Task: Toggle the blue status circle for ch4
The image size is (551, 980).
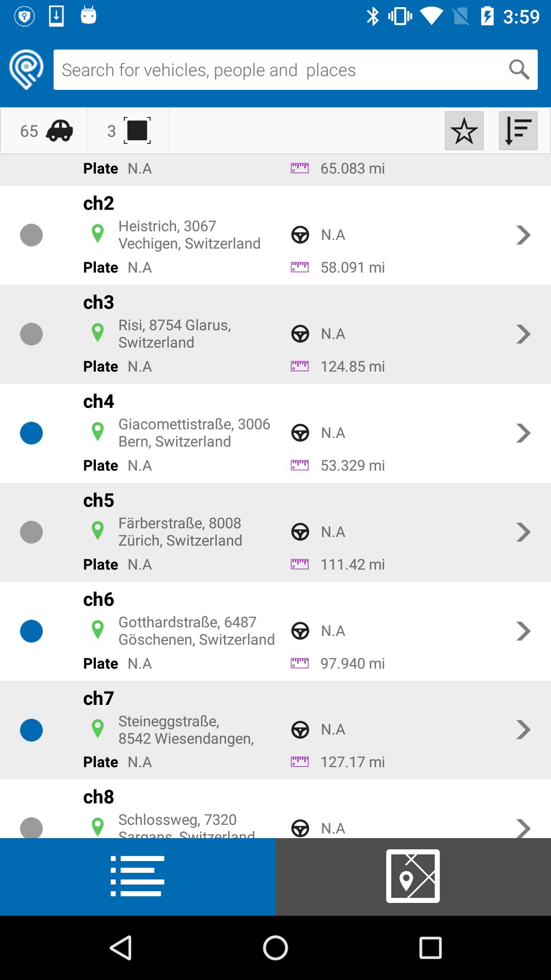Action: tap(31, 433)
